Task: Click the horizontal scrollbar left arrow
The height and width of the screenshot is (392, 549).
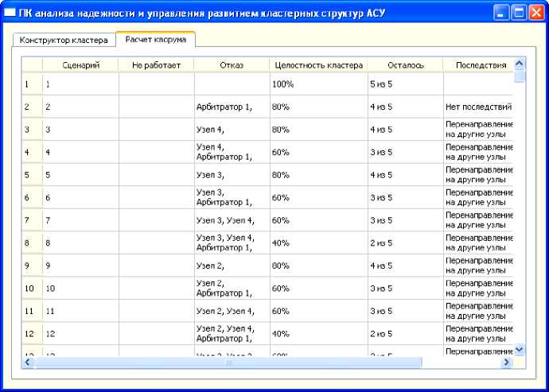Action: (28, 363)
